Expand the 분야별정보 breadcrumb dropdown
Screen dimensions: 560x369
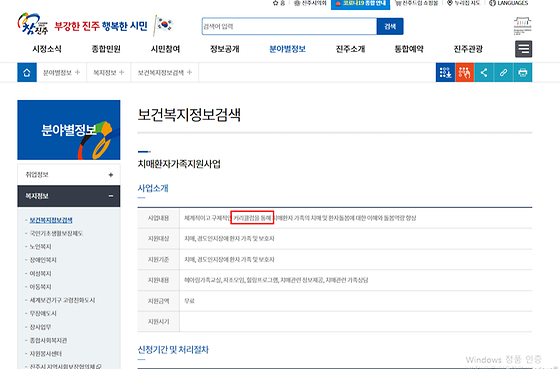(61, 73)
